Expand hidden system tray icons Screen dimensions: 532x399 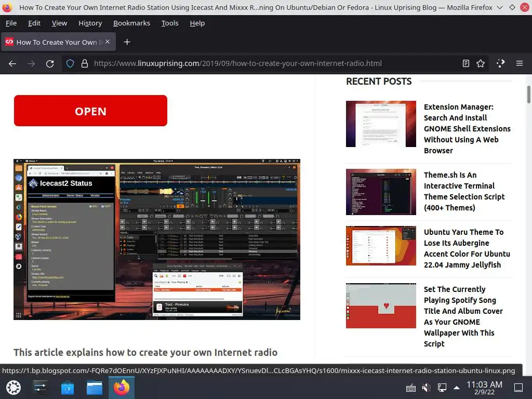tap(457, 388)
